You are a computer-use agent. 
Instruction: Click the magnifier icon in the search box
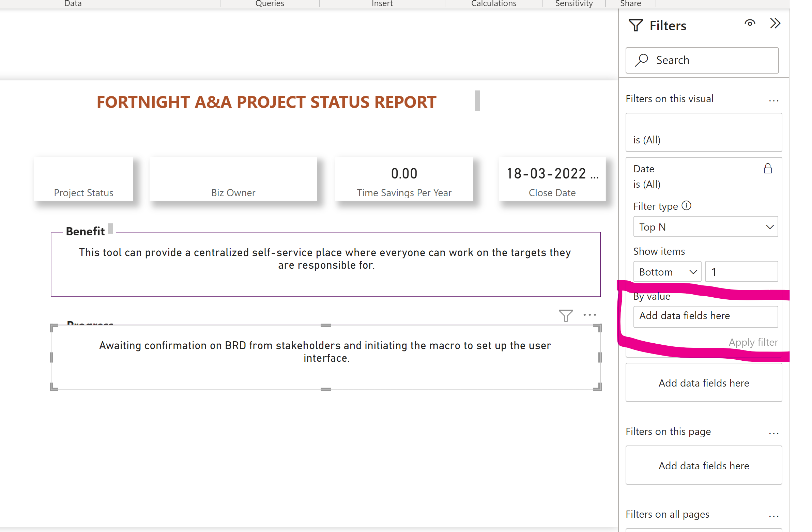642,60
